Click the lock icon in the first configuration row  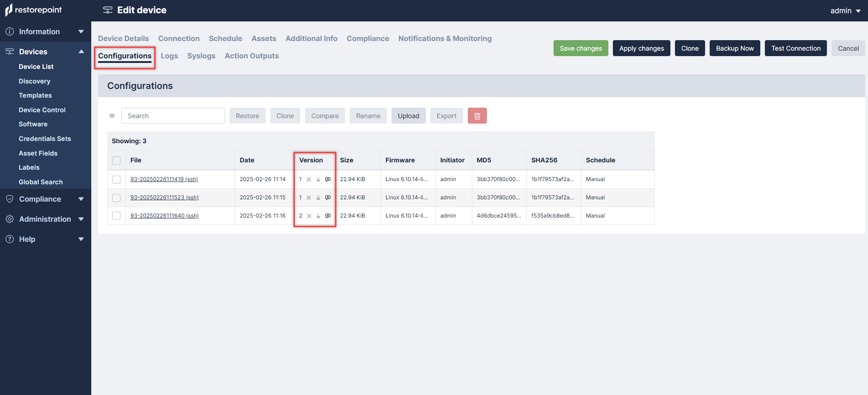318,180
